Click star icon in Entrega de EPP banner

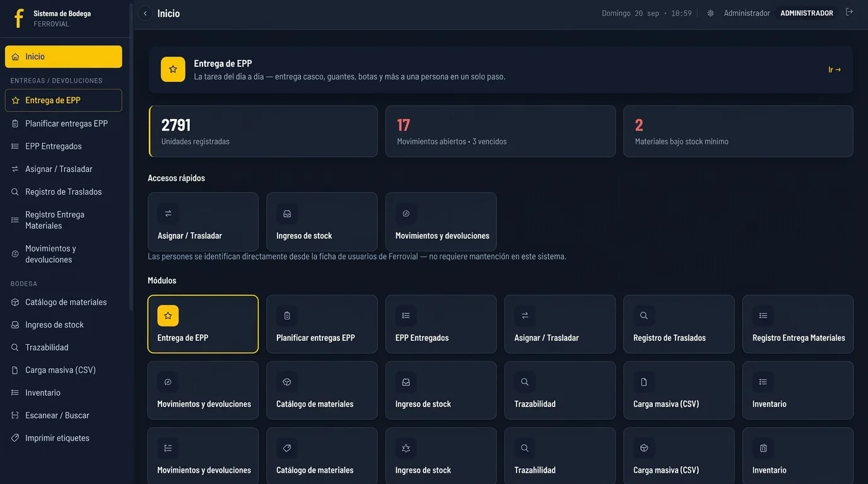pos(173,69)
